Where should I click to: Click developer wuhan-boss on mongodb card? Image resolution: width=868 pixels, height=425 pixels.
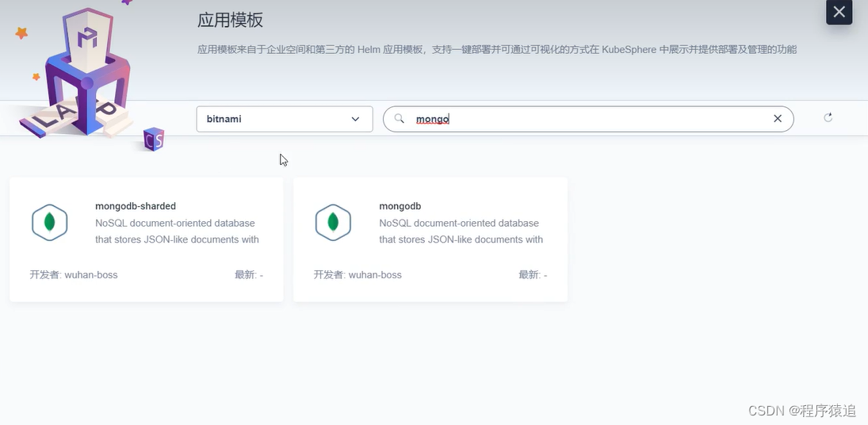358,275
